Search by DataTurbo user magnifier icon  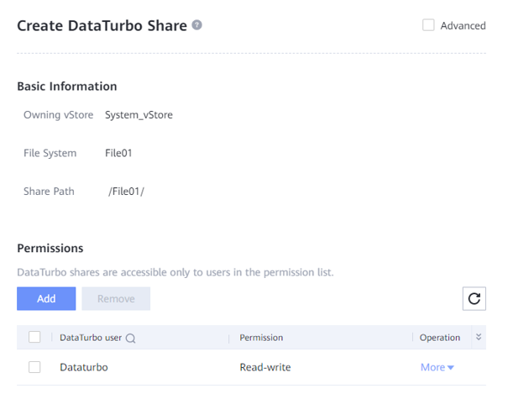click(x=131, y=339)
